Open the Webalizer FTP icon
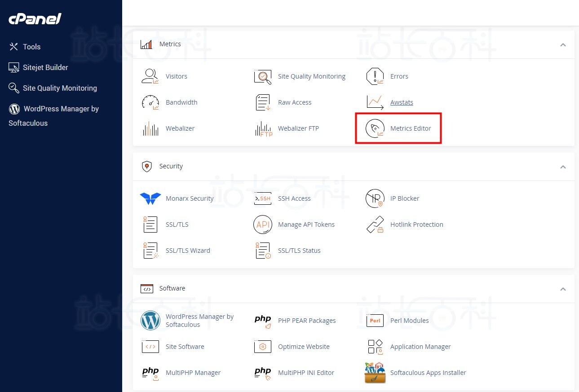 coord(263,129)
